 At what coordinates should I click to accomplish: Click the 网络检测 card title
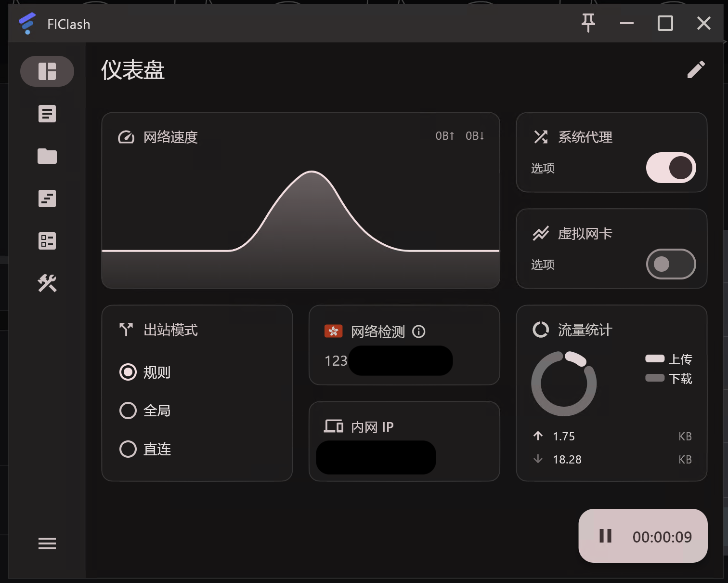(x=378, y=331)
